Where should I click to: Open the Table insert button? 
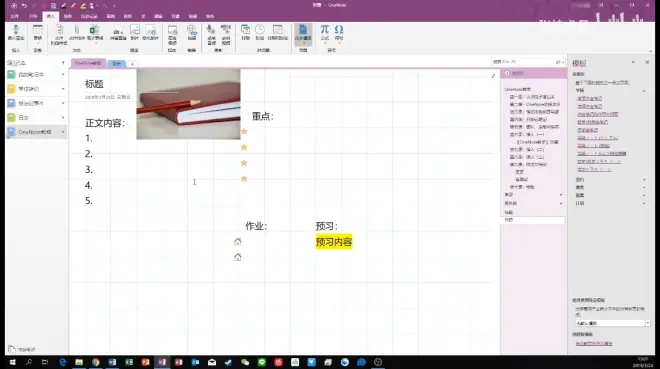point(37,32)
